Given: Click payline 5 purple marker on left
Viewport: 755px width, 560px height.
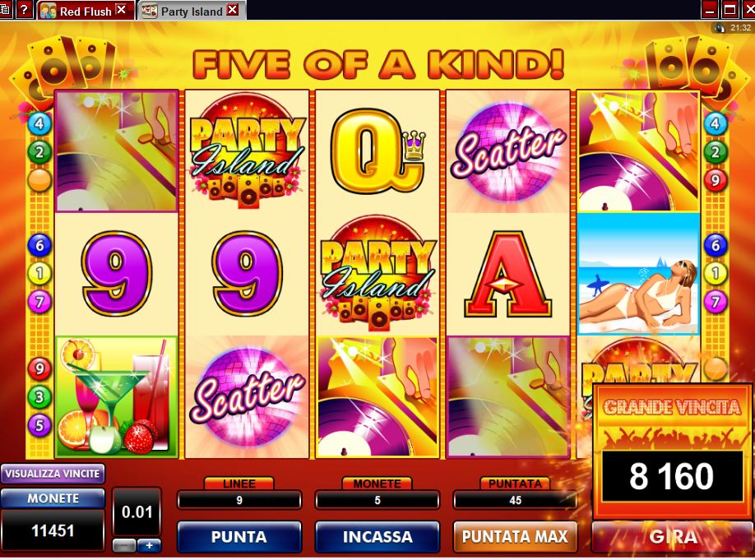Looking at the screenshot, I should [39, 425].
